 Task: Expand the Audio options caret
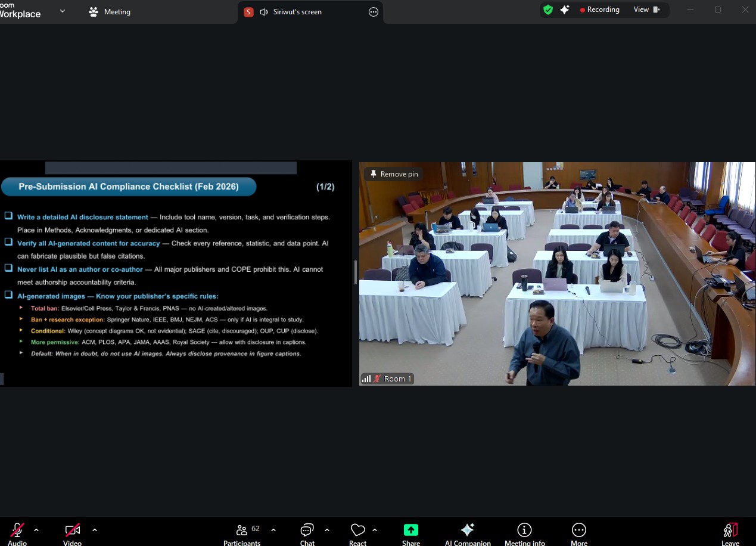[36, 530]
